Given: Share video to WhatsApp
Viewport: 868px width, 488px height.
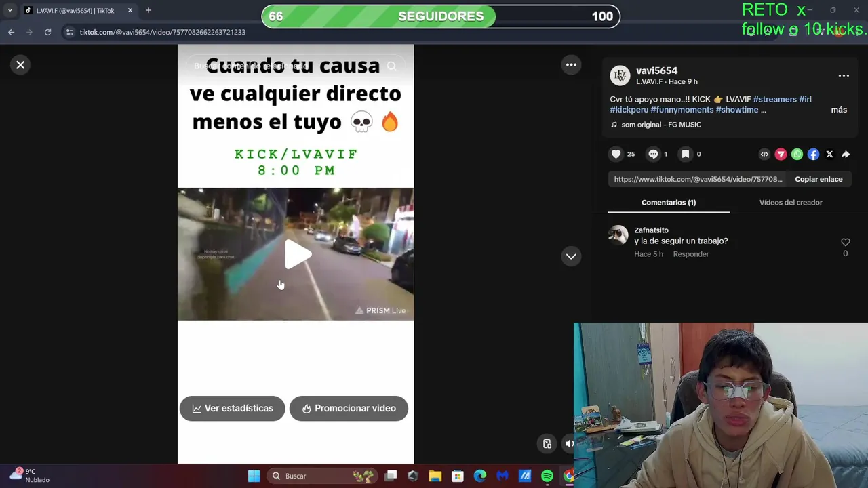Looking at the screenshot, I should coord(797,155).
